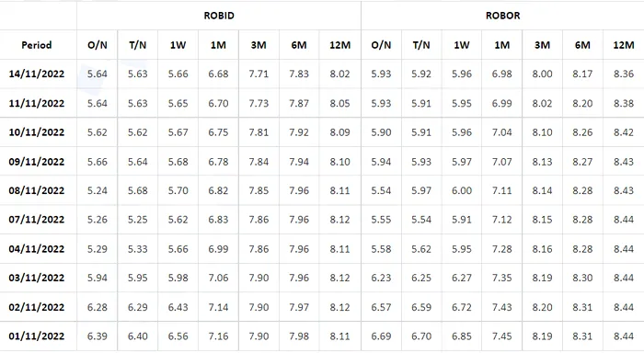This screenshot has width=644, height=353.
Task: Click ROBID O/N value 6.39 for 01/11/2022
Action: (x=98, y=336)
